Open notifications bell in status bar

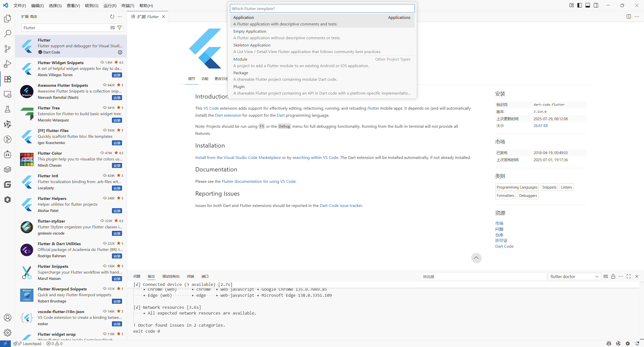(637, 343)
